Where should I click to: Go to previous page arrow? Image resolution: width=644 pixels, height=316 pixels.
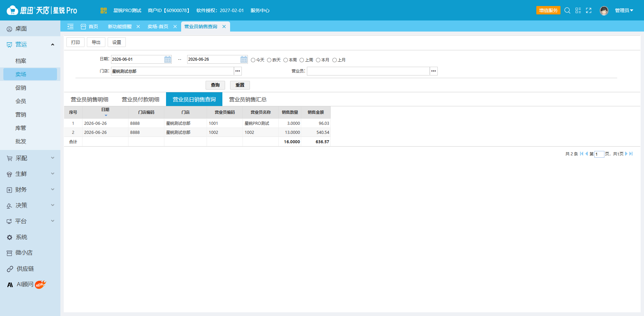[586, 154]
